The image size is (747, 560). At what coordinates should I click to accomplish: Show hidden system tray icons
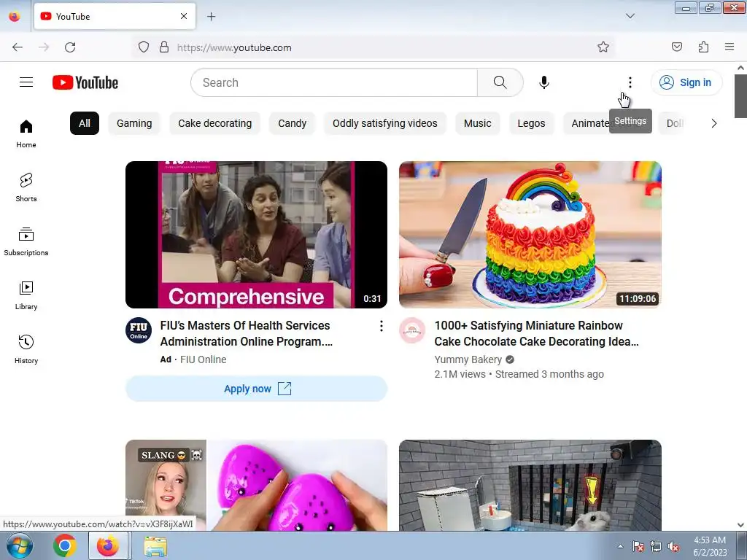click(620, 546)
